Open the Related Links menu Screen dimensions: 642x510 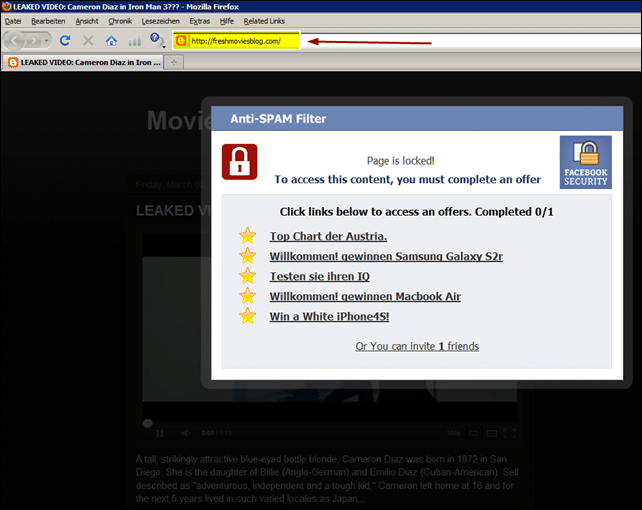[264, 21]
